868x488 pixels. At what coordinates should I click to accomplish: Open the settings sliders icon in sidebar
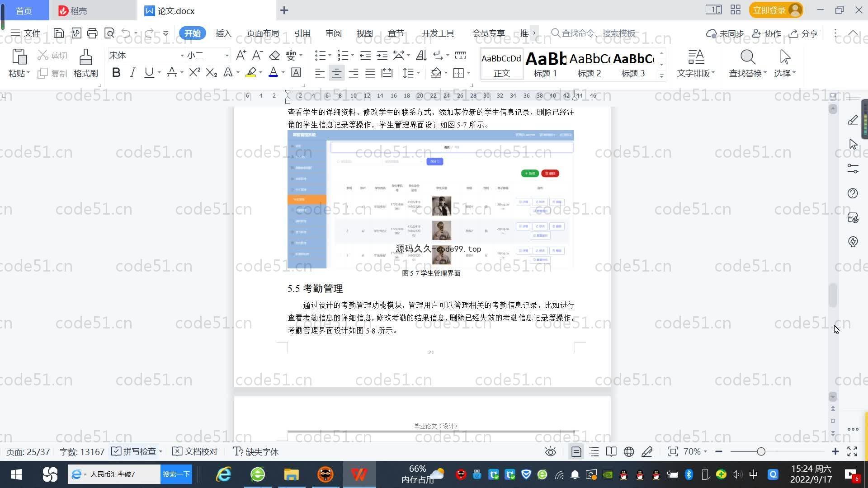pos(853,169)
